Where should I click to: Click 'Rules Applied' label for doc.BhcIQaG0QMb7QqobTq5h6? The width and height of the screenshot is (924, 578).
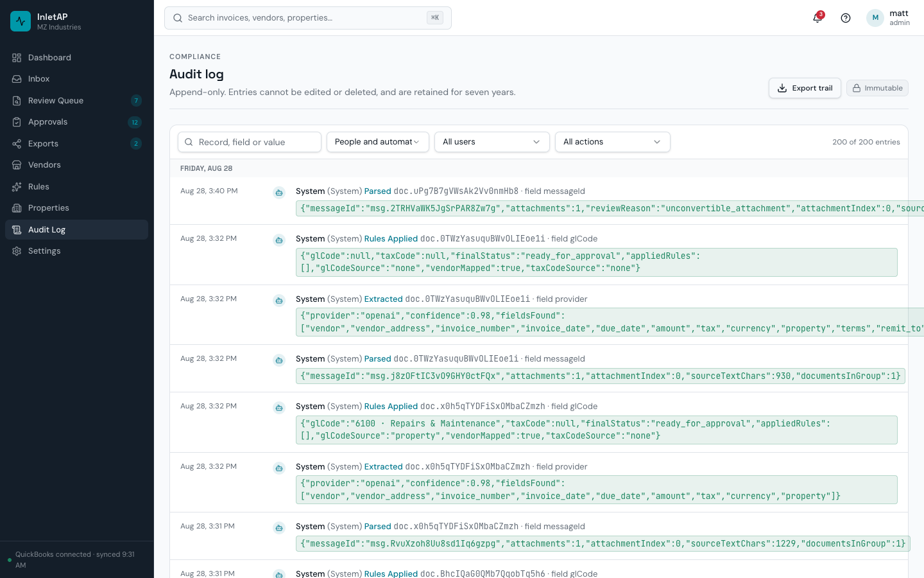391,574
